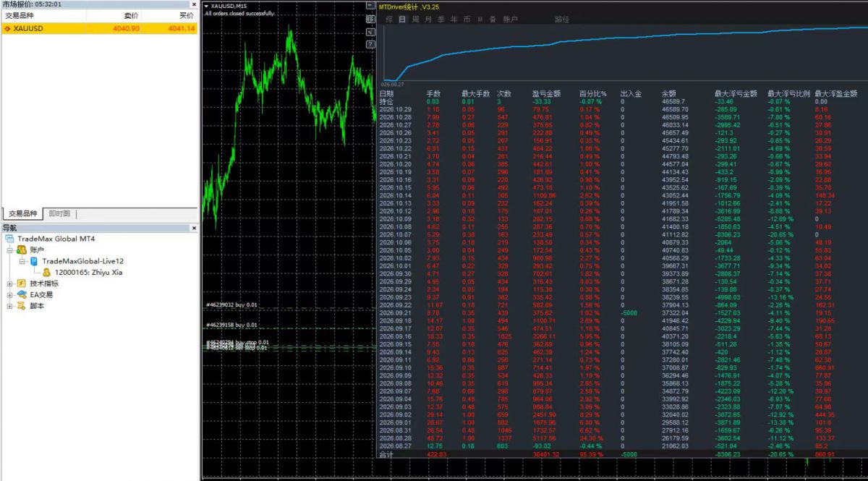Click the 路径 button in MTDriver panel

pyautogui.click(x=561, y=19)
